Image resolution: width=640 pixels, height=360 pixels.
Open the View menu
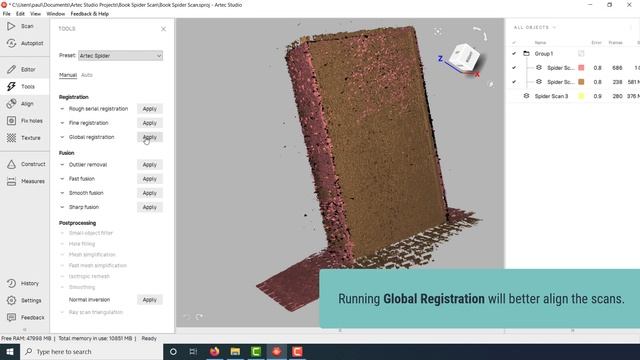[36, 13]
